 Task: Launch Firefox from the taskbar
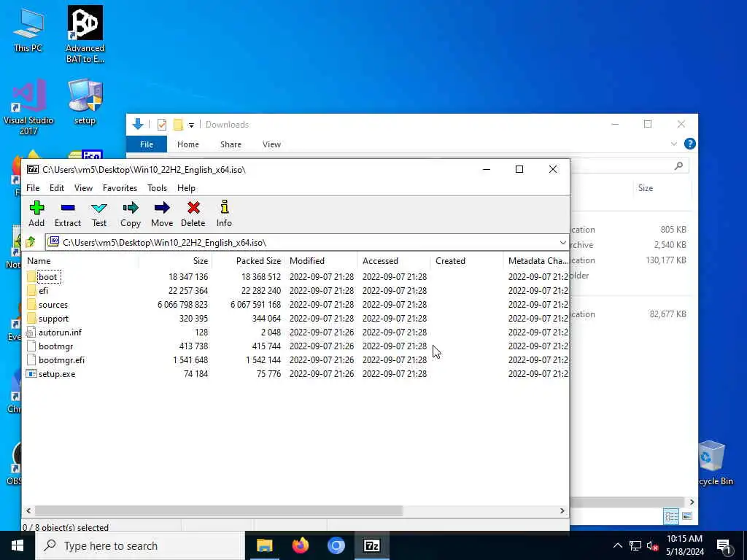point(300,545)
